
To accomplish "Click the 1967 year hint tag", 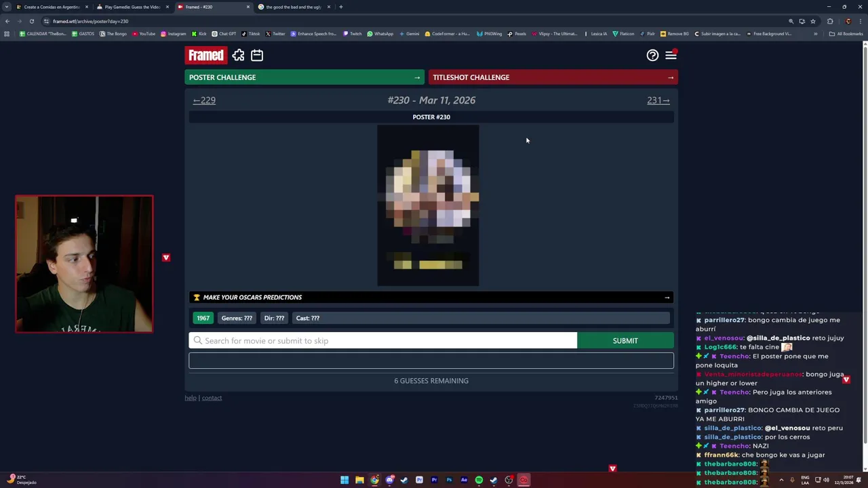I will pyautogui.click(x=203, y=318).
